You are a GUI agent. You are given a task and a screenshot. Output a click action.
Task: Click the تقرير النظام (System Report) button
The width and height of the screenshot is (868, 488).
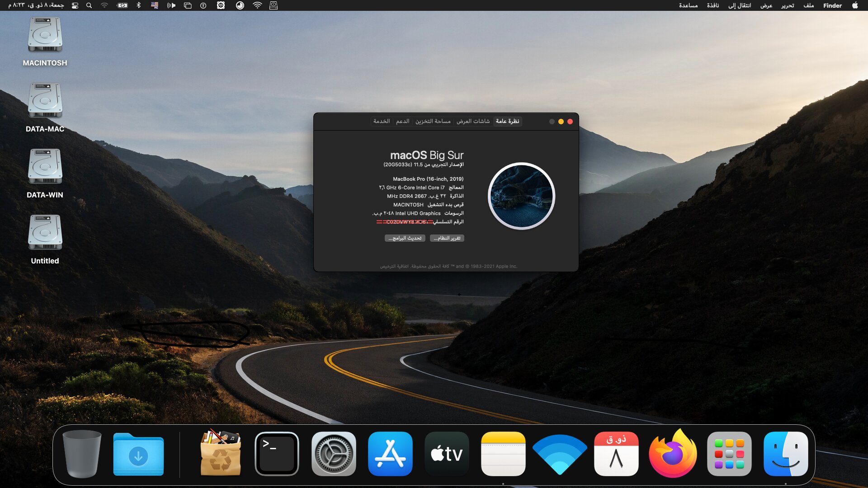[x=447, y=238]
